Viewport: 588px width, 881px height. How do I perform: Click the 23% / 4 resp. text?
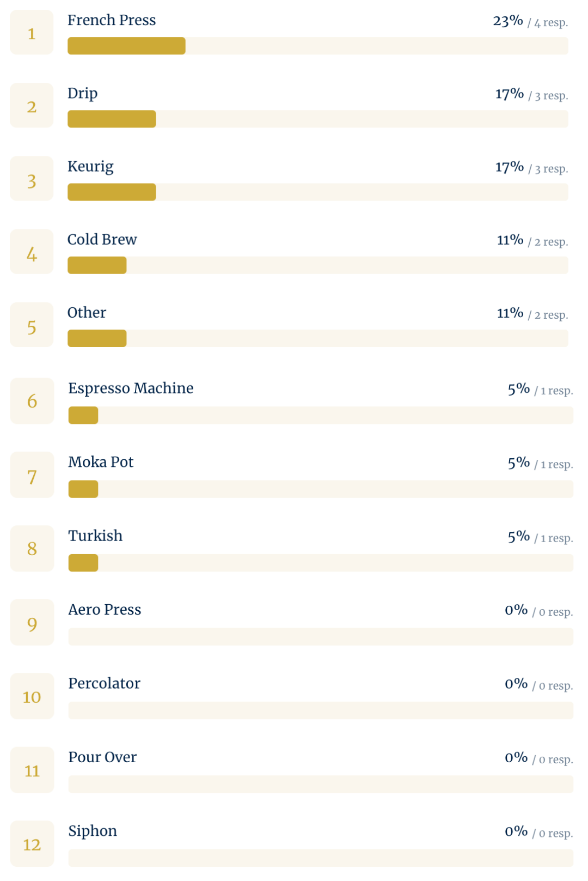pyautogui.click(x=530, y=21)
